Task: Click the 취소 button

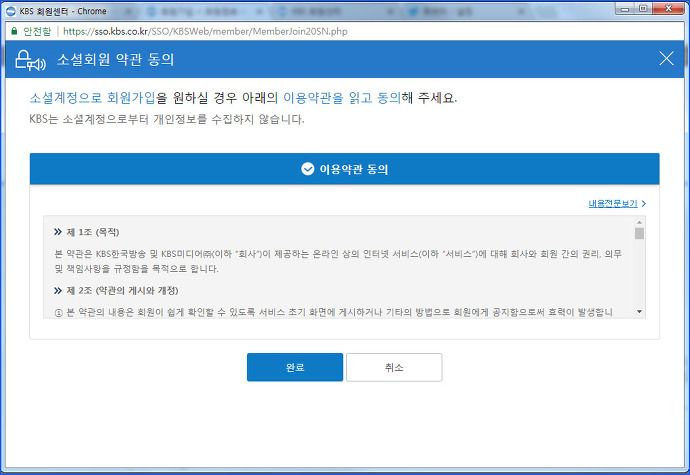Action: tap(394, 367)
